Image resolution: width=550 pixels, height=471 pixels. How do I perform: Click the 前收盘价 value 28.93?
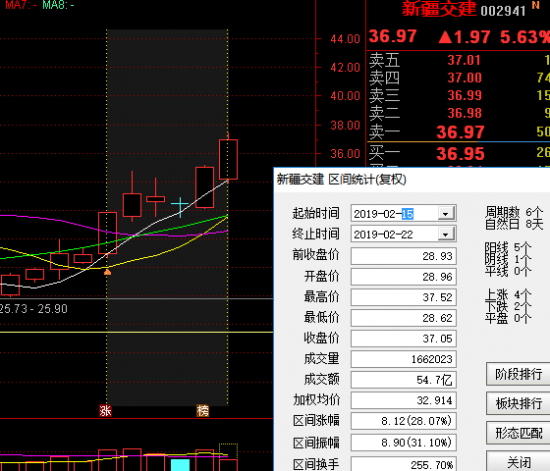403,256
